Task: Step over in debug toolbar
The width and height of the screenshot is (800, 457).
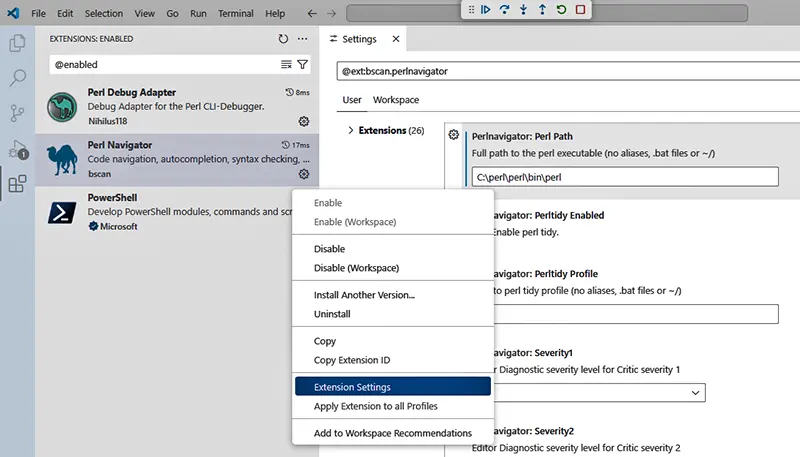Action: [x=505, y=9]
